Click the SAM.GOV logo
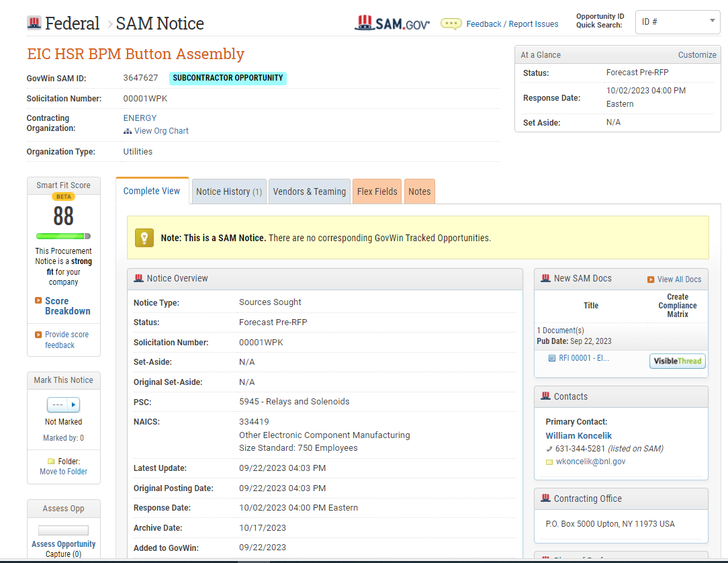 coord(392,24)
